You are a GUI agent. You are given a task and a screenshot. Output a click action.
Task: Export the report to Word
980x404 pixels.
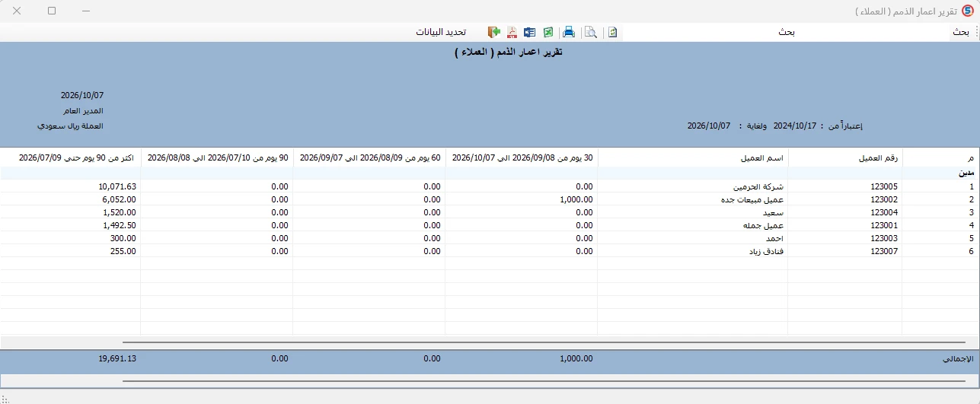(x=530, y=32)
